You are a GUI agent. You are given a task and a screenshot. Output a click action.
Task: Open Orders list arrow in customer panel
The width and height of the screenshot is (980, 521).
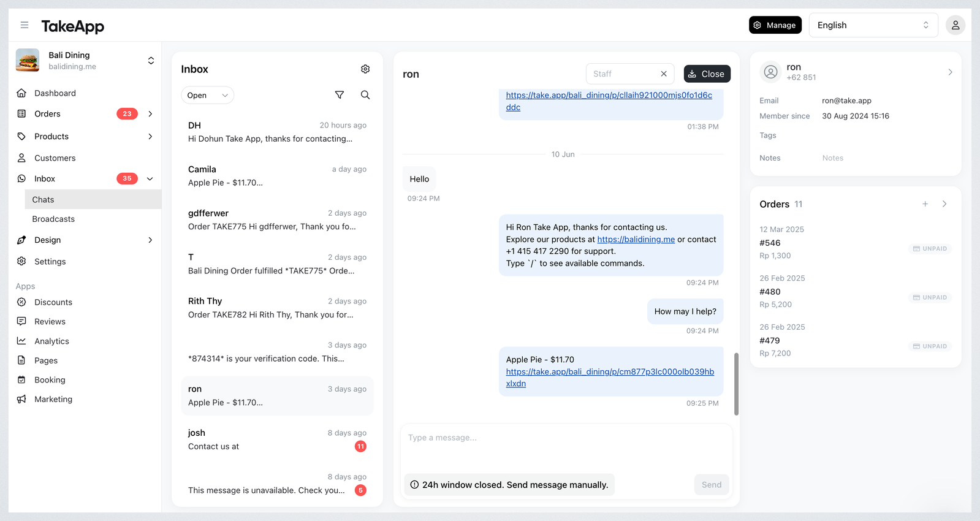pos(944,204)
